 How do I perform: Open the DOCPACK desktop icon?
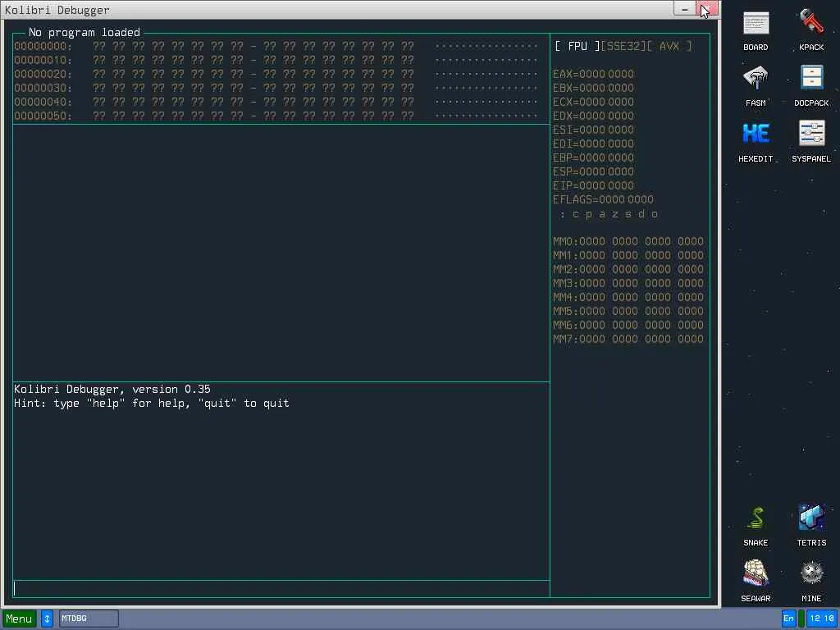tap(811, 80)
